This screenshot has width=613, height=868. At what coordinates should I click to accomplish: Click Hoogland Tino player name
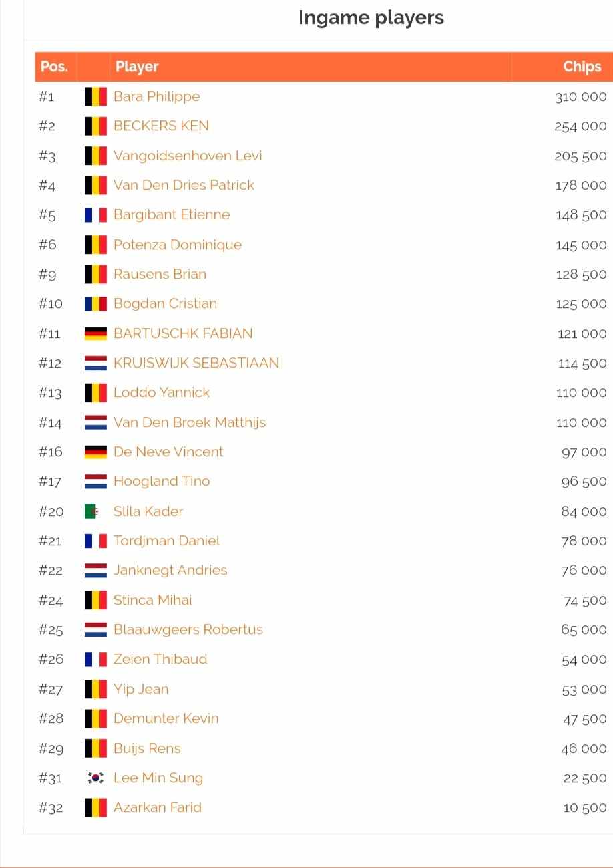tap(162, 481)
